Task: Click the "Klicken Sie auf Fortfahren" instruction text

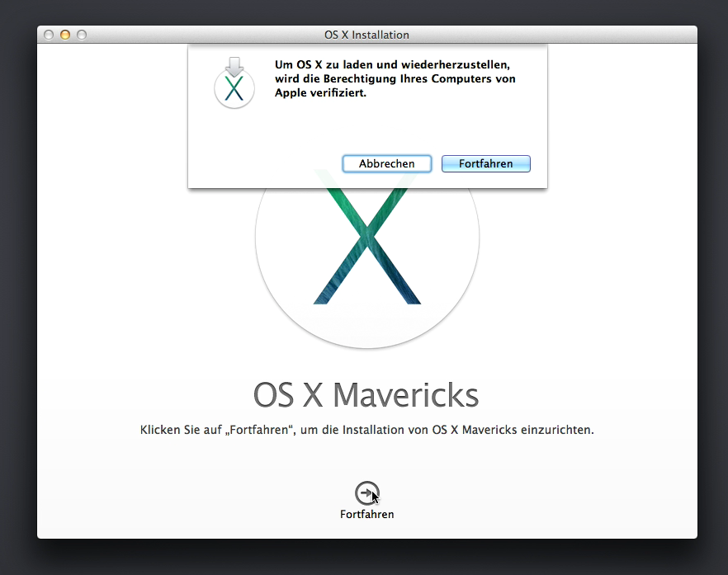Action: [366, 430]
